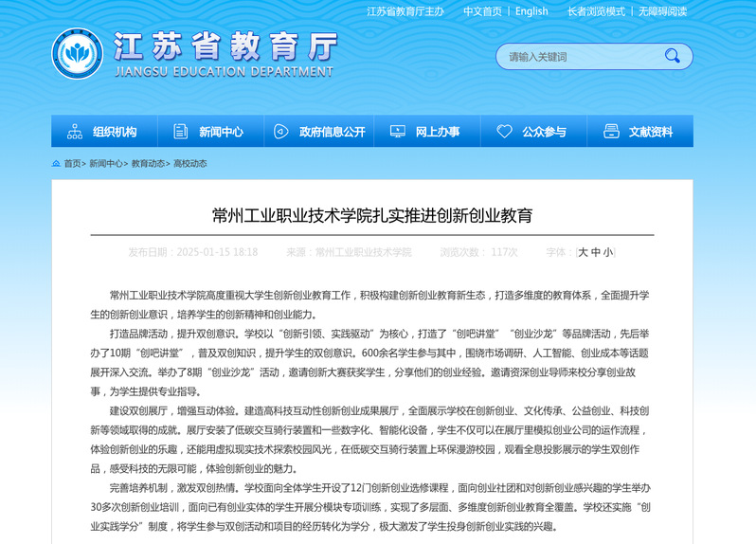Enable 长者浏览模式 senior browsing mode

click(596, 11)
